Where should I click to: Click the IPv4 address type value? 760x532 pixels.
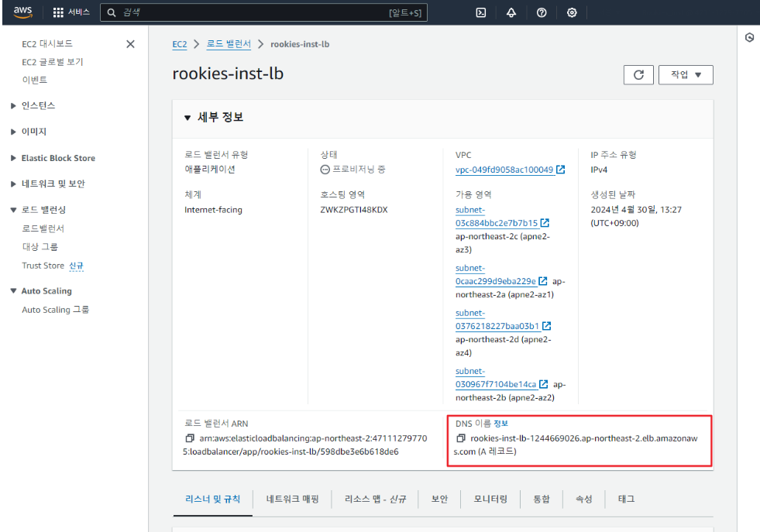(x=599, y=170)
